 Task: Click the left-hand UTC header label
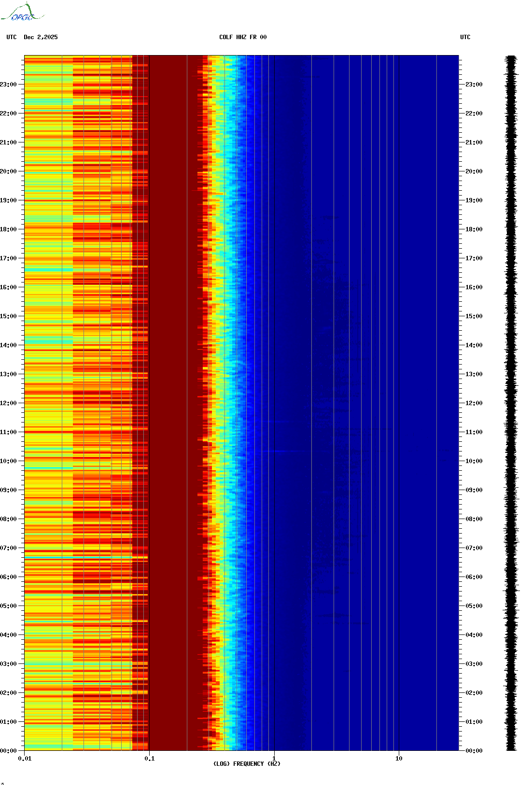click(x=12, y=37)
